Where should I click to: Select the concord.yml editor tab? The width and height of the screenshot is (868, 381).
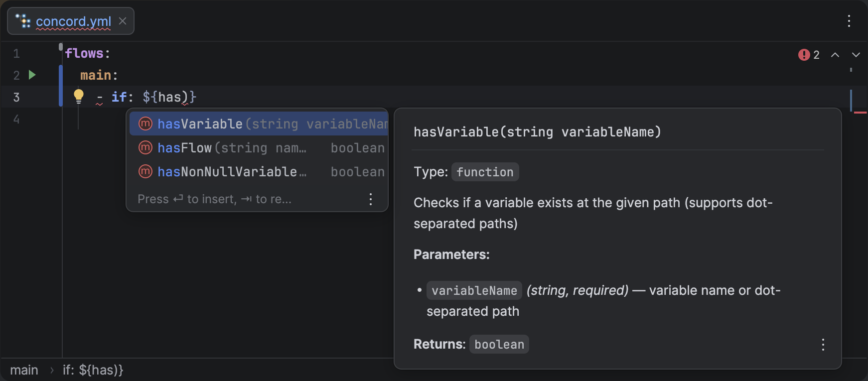pyautogui.click(x=73, y=21)
